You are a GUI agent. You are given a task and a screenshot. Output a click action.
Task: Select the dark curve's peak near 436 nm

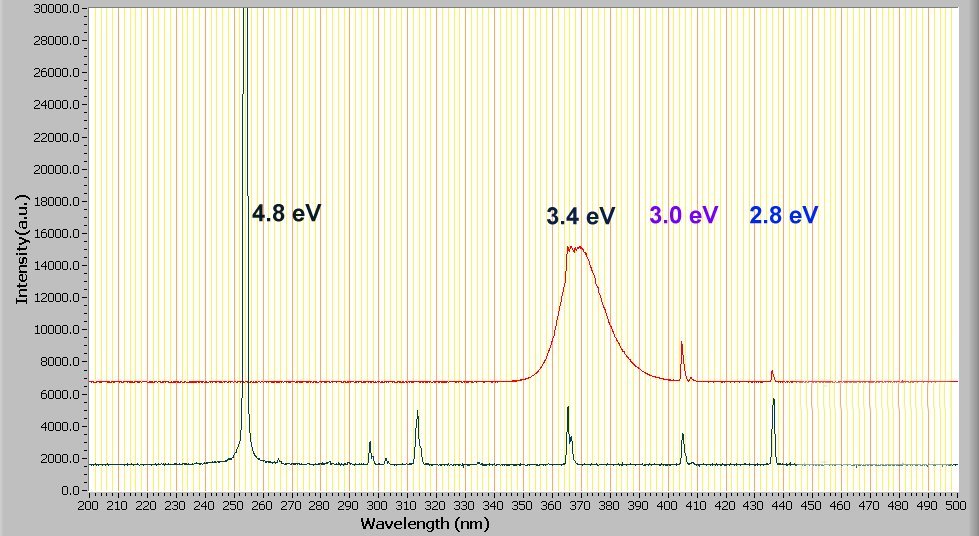coord(773,401)
